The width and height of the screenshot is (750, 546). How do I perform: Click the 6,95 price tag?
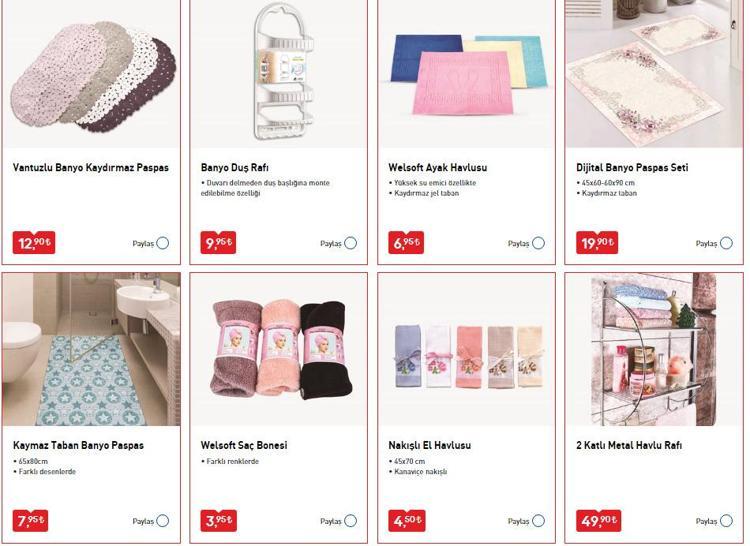(x=406, y=243)
